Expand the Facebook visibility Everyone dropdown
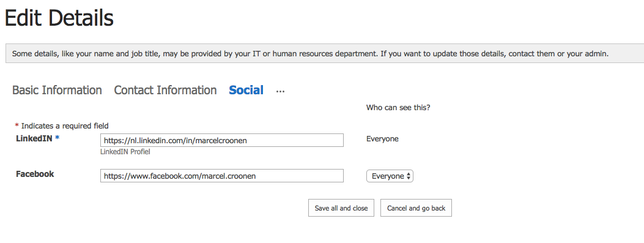The height and width of the screenshot is (243, 644). click(390, 176)
